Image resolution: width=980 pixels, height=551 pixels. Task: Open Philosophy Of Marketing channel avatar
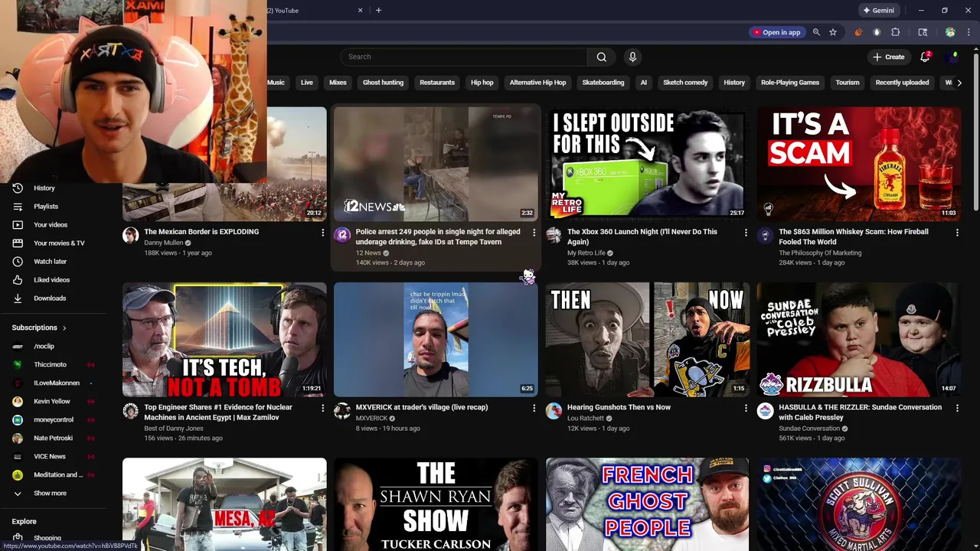tap(765, 236)
